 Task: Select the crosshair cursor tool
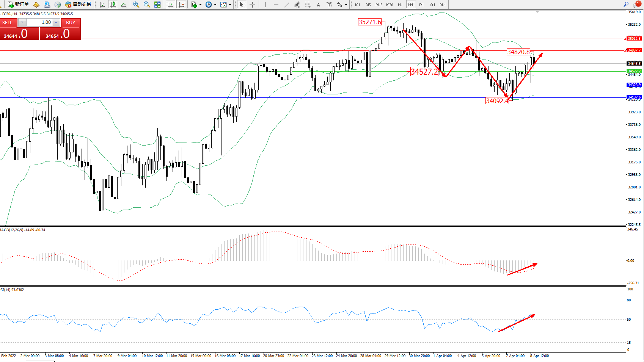pyautogui.click(x=252, y=5)
